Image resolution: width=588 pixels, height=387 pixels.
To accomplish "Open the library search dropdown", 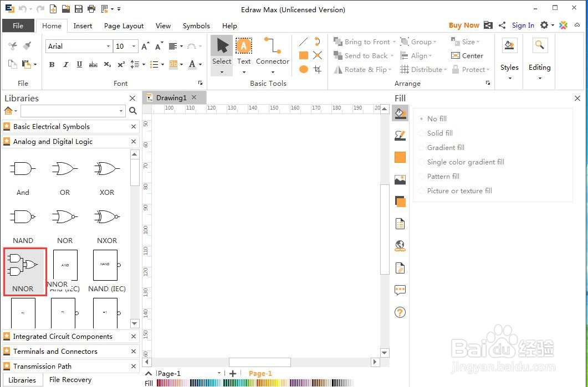I will click(121, 111).
